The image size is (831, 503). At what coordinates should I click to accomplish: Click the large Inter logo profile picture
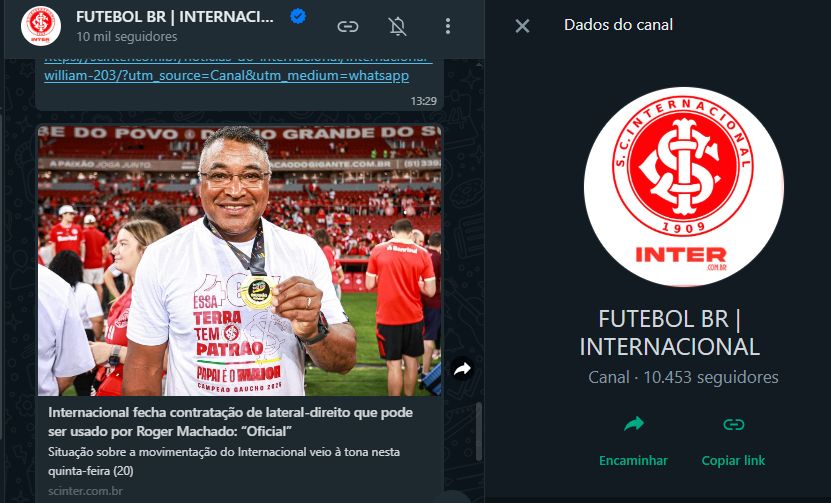(683, 187)
